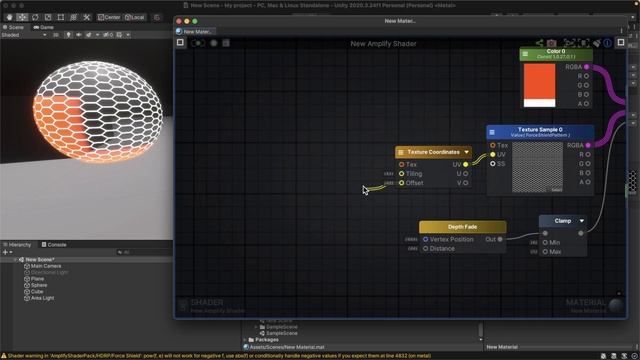Click Texture Sample 0 RGBA output port
This screenshot has height=360, width=640.
click(588, 145)
